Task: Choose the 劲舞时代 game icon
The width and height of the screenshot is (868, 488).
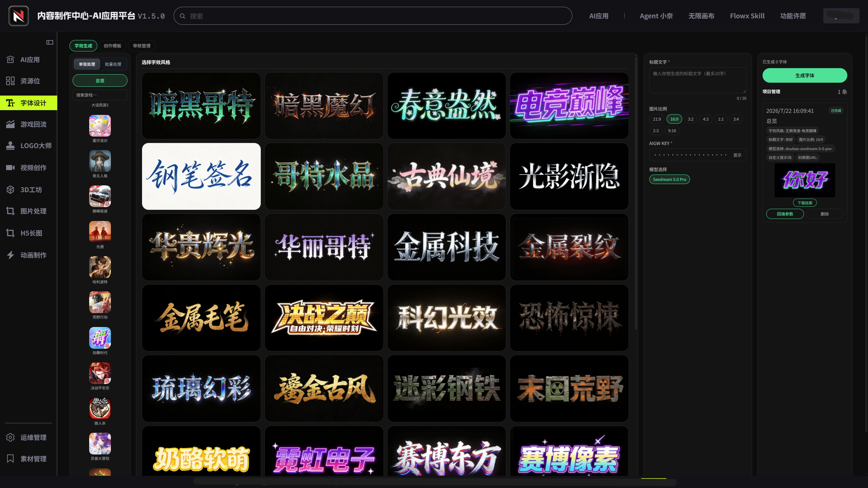Action: click(x=100, y=338)
